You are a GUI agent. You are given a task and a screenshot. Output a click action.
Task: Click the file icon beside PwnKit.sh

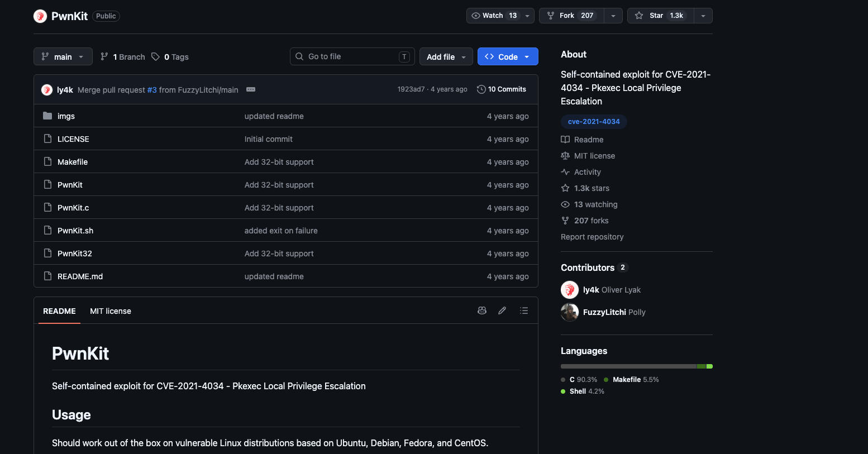pyautogui.click(x=47, y=230)
